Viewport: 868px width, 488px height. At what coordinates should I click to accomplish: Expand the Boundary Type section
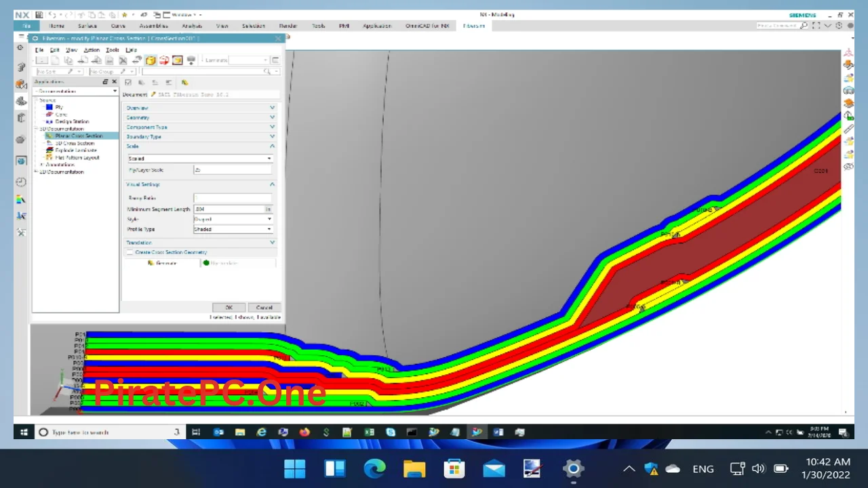[201, 136]
